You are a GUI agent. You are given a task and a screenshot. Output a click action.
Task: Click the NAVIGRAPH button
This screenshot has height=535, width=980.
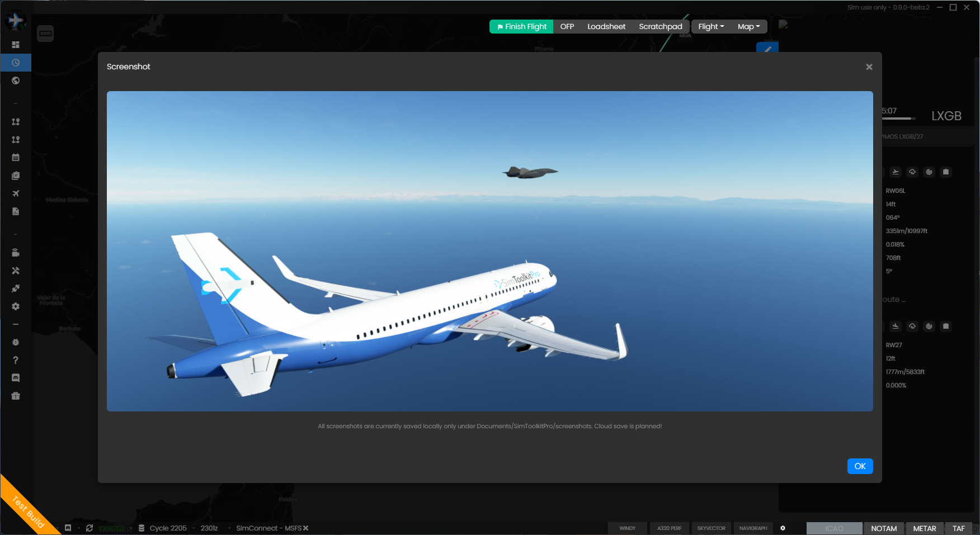click(753, 528)
